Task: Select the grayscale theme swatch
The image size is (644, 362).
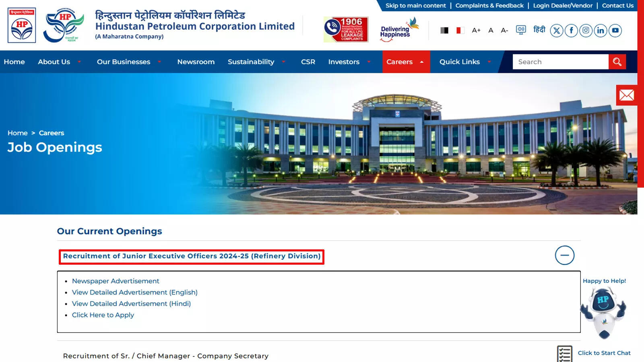Action: [x=444, y=30]
